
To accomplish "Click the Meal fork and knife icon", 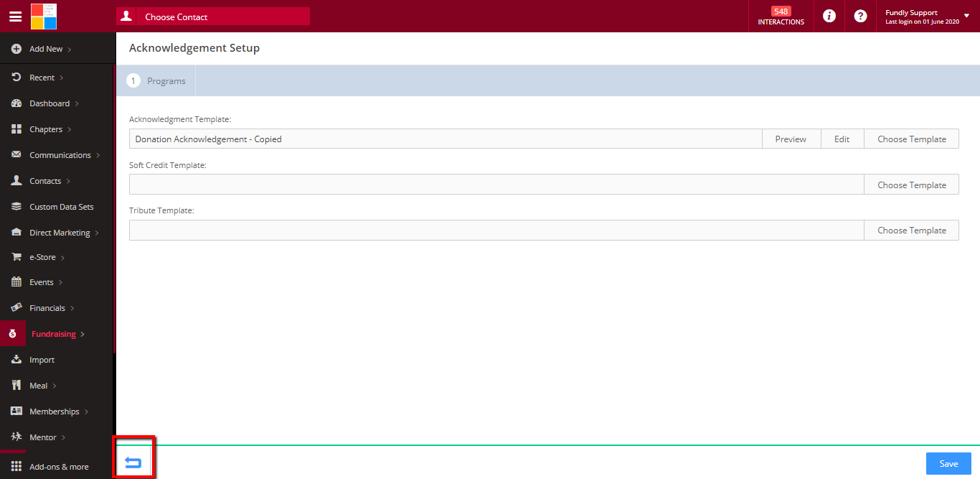I will [x=17, y=386].
